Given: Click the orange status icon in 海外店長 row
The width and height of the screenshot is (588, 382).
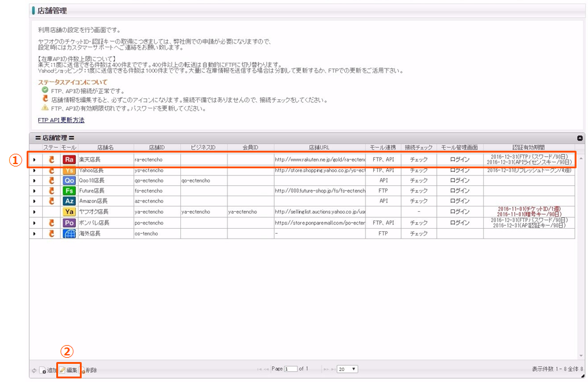Looking at the screenshot, I should [52, 234].
